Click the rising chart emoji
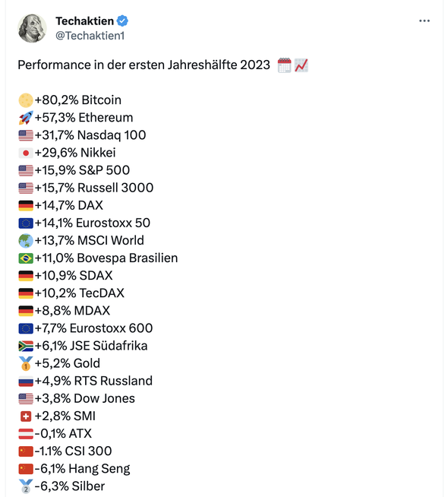The width and height of the screenshot is (448, 497). point(301,65)
